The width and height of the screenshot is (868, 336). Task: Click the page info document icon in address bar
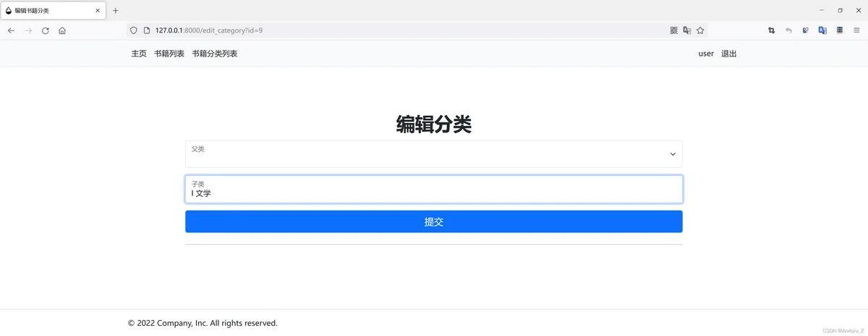coord(146,30)
